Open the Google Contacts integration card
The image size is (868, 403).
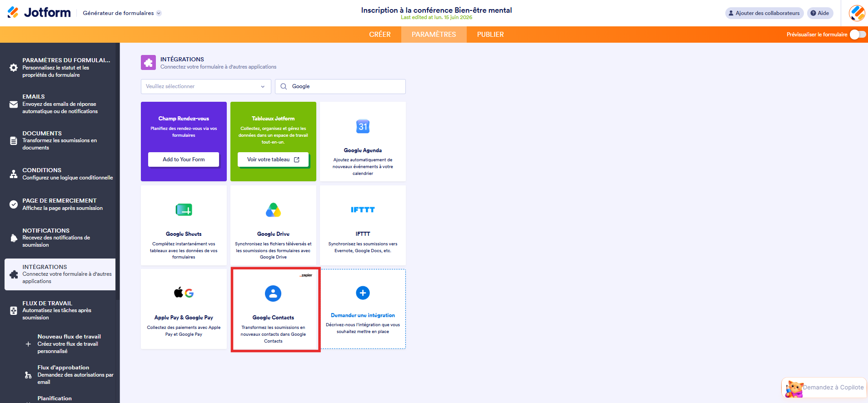pos(273,309)
